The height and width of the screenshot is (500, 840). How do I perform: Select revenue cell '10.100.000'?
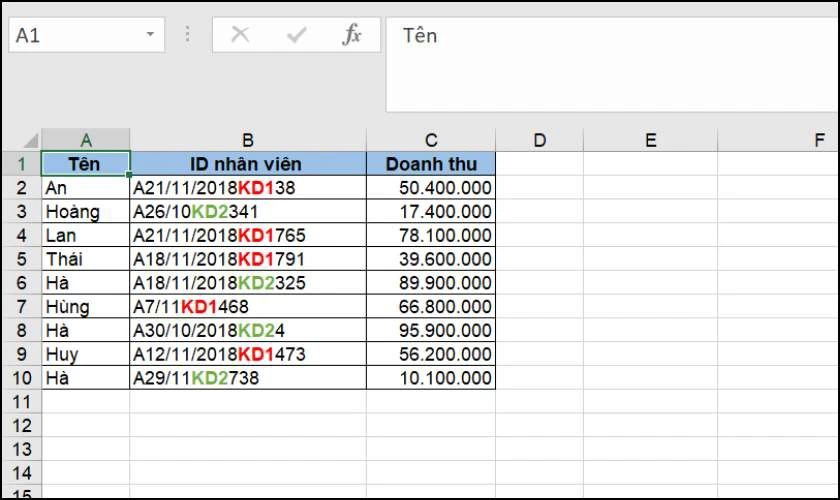(x=431, y=378)
